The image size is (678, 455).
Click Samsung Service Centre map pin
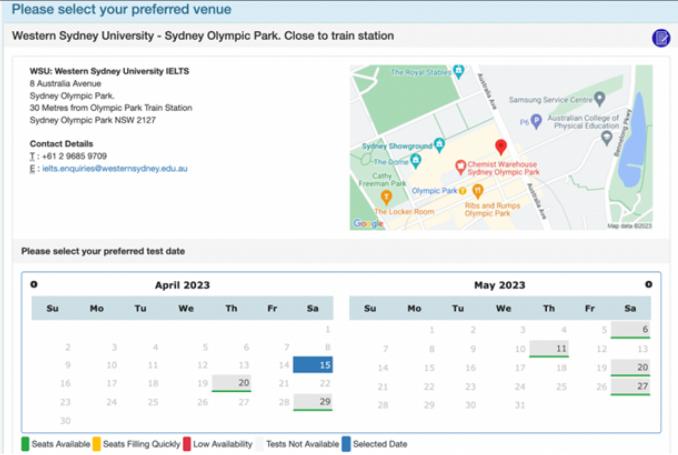[599, 99]
